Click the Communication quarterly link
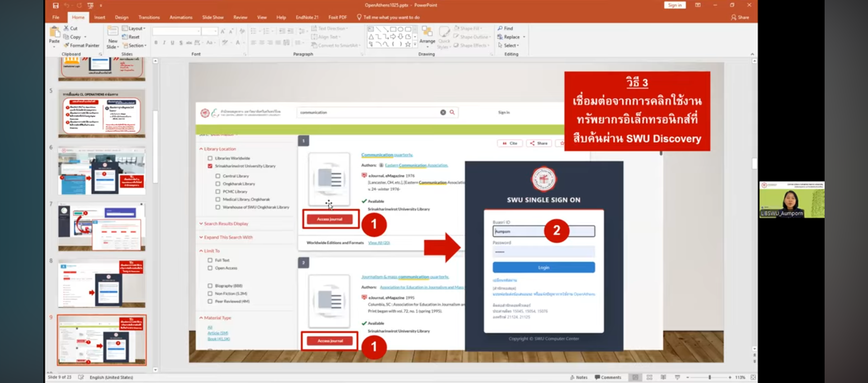This screenshot has height=383, width=868. [387, 155]
